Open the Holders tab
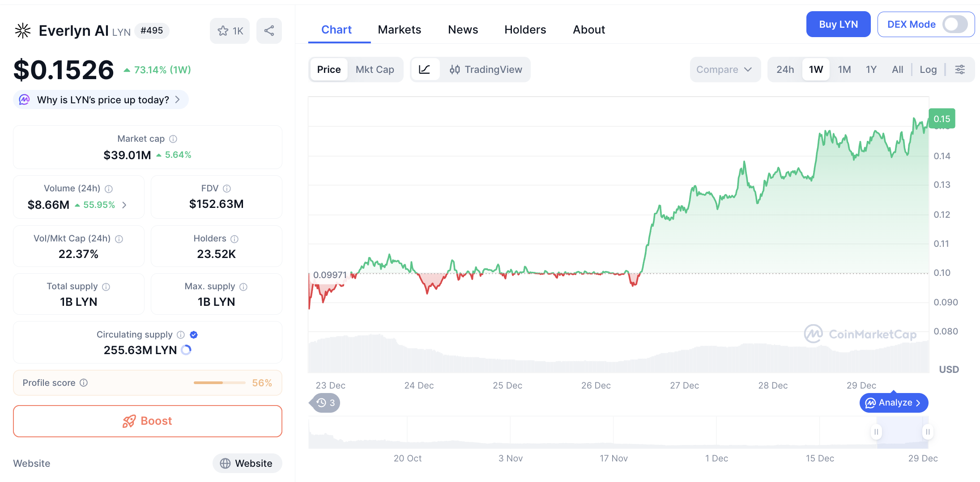 click(x=525, y=30)
